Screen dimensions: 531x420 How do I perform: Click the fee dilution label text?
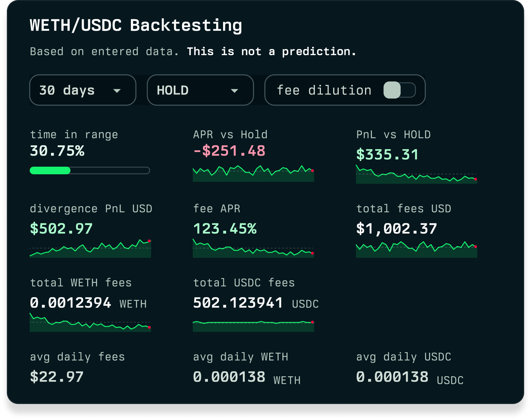[324, 91]
